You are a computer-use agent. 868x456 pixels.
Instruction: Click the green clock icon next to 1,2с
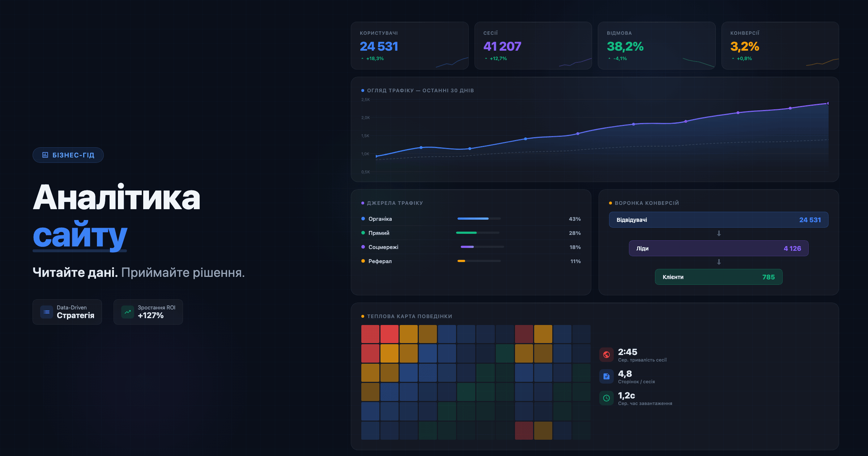tap(607, 398)
